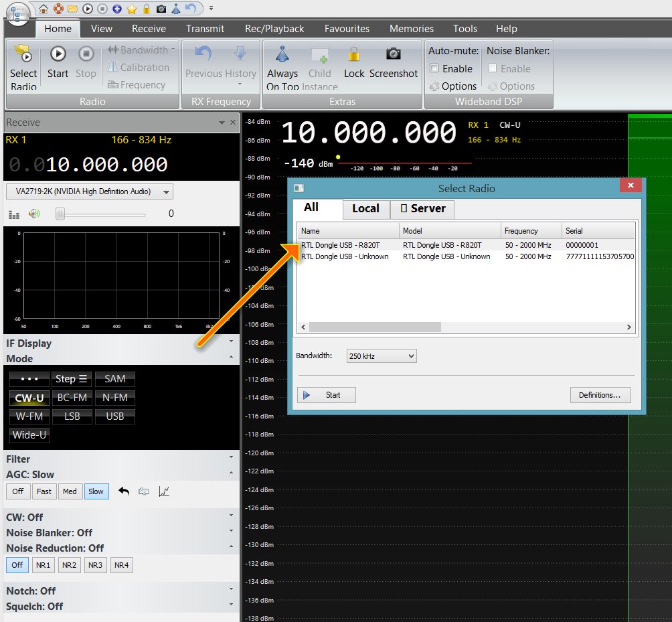Screen dimensions: 672x622
Task: Open the audio output device dropdown
Action: 90,191
